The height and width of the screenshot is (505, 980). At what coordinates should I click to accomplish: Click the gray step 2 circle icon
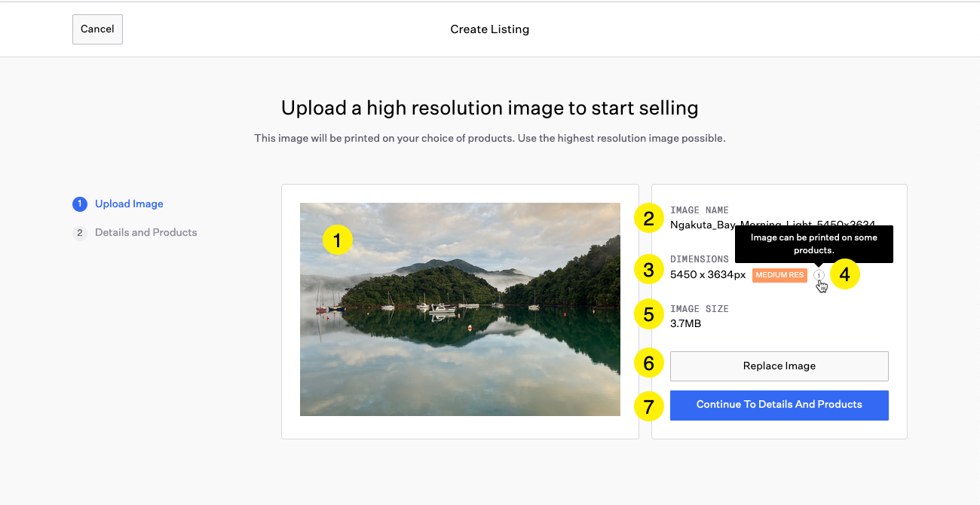pos(79,233)
